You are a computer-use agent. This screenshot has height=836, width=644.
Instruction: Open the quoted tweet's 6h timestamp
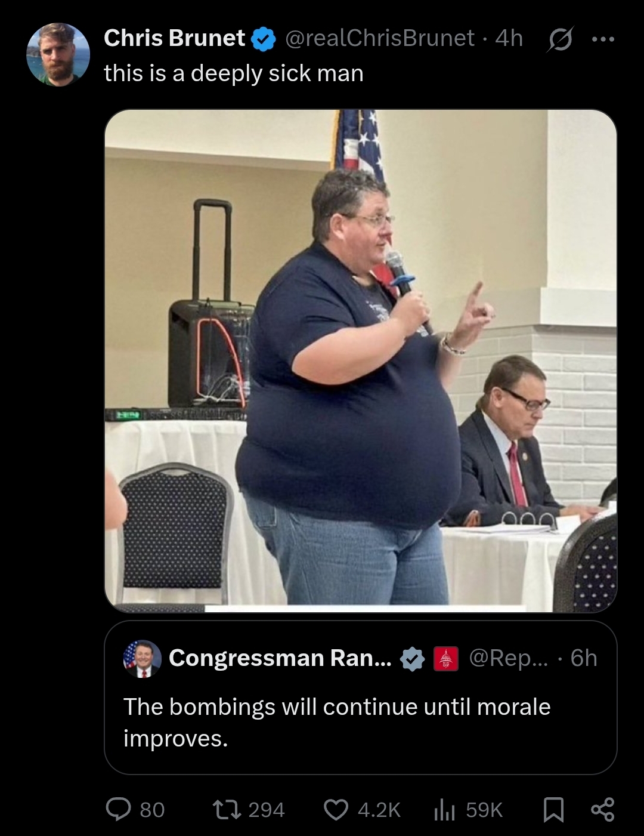pyautogui.click(x=584, y=658)
